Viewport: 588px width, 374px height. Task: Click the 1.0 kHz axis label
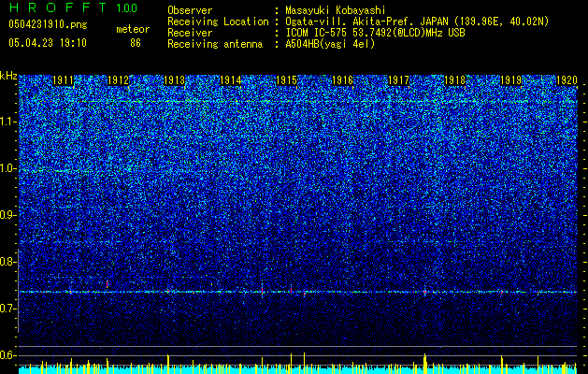click(x=8, y=168)
